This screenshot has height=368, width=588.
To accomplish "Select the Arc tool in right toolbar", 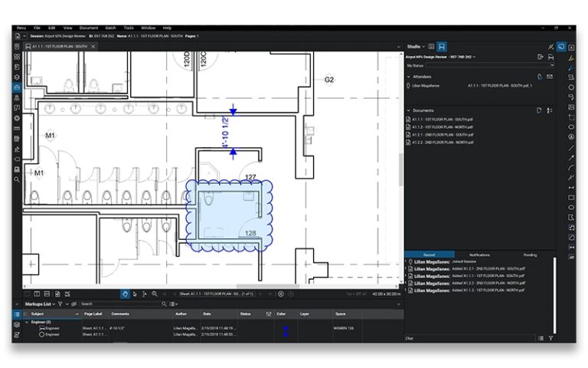I will coord(571,168).
